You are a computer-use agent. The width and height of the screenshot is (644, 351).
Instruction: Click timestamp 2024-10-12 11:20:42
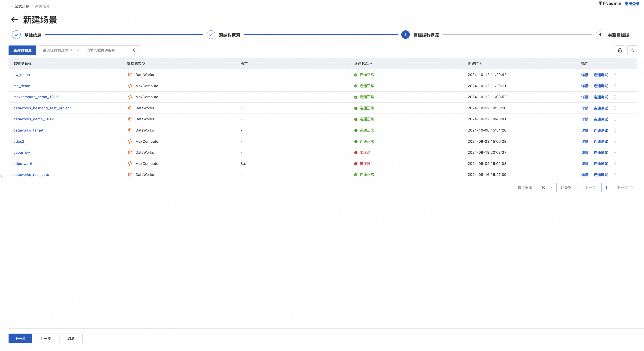pos(487,75)
